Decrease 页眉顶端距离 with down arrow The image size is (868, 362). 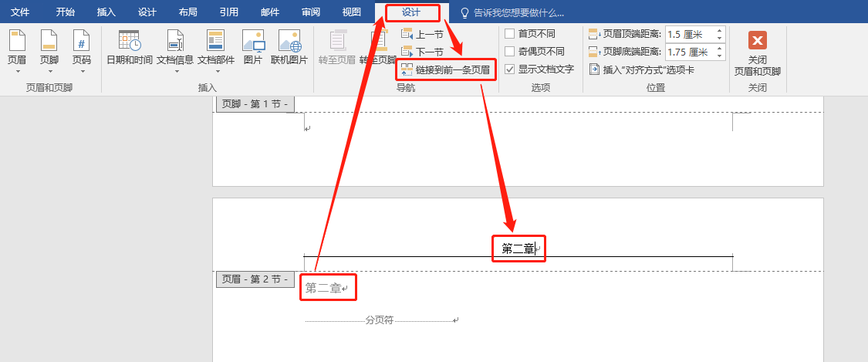pos(720,38)
